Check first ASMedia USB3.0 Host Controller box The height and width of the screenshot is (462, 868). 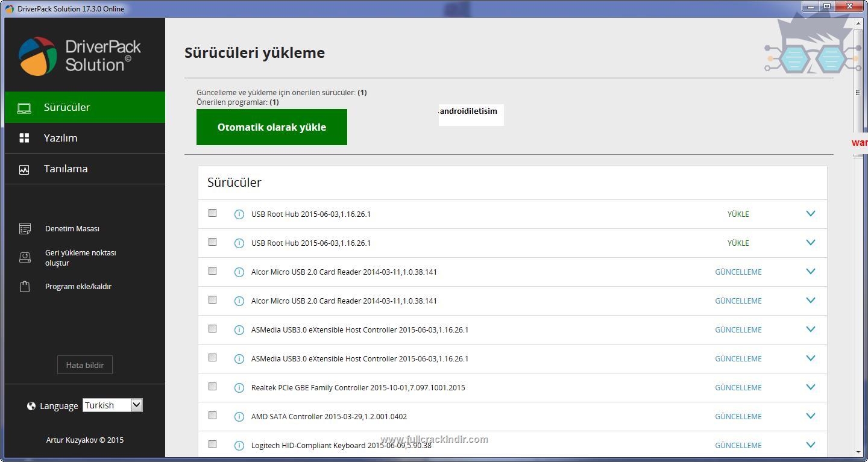(212, 328)
